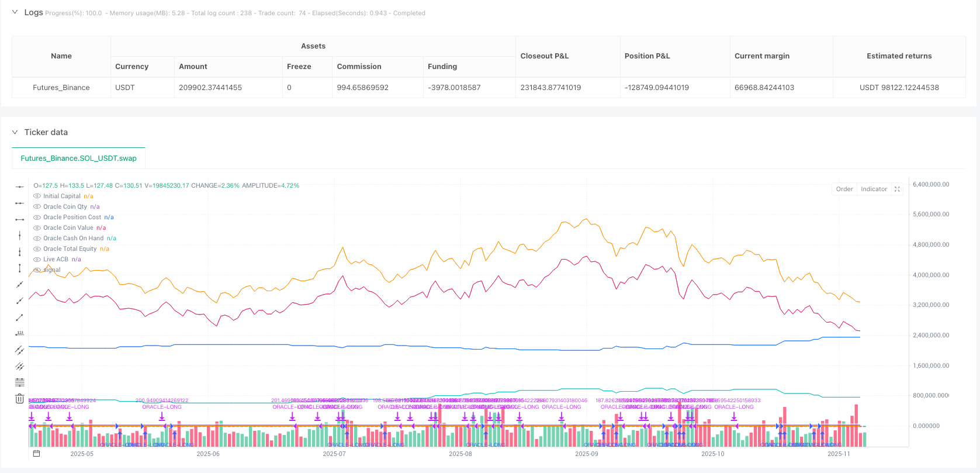Image resolution: width=980 pixels, height=473 pixels.
Task: Hide the Initial Capital indicator
Action: pos(37,196)
